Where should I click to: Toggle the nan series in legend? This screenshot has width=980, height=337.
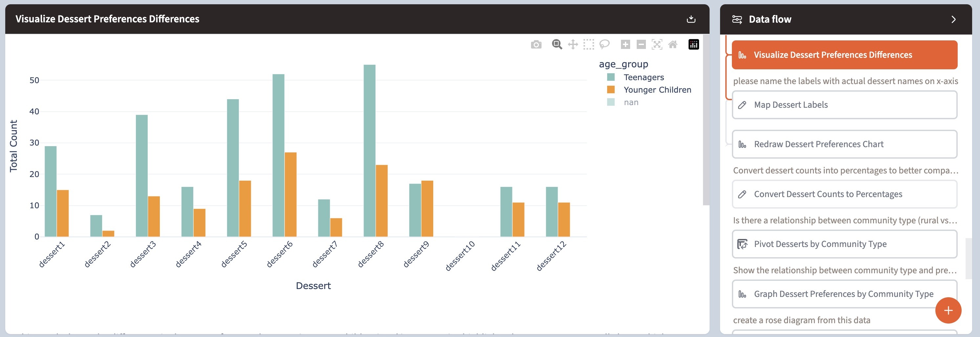point(631,102)
